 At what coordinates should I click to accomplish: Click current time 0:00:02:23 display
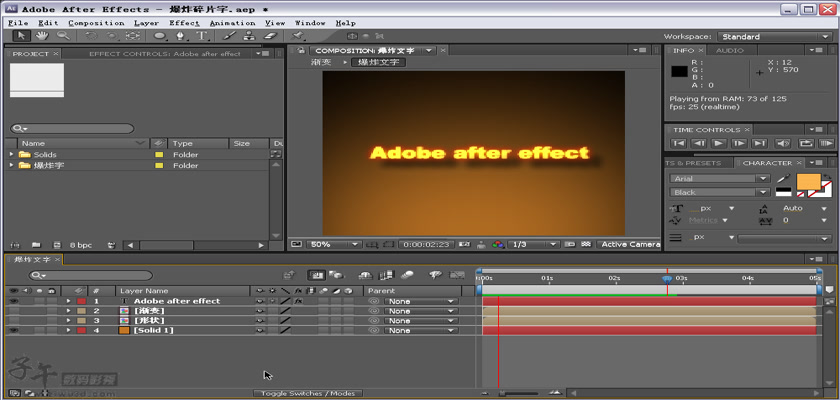click(426, 244)
